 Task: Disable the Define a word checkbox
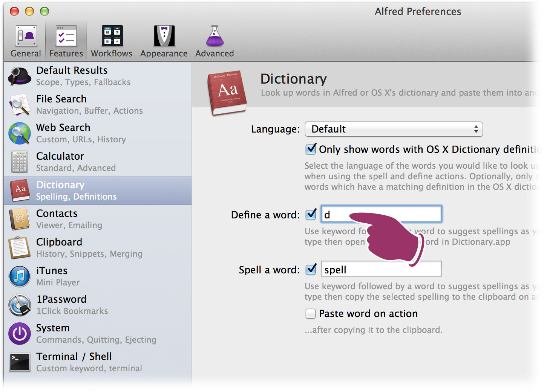click(x=311, y=215)
